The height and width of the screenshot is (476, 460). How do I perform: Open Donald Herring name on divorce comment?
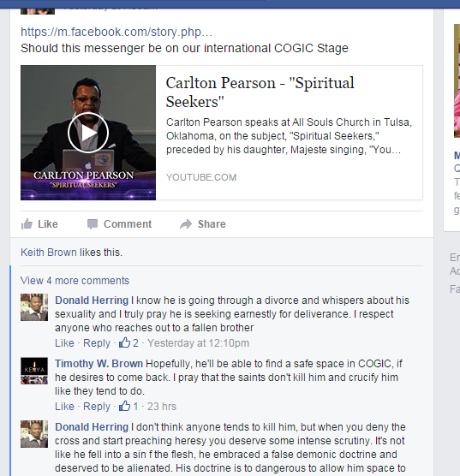[92, 300]
